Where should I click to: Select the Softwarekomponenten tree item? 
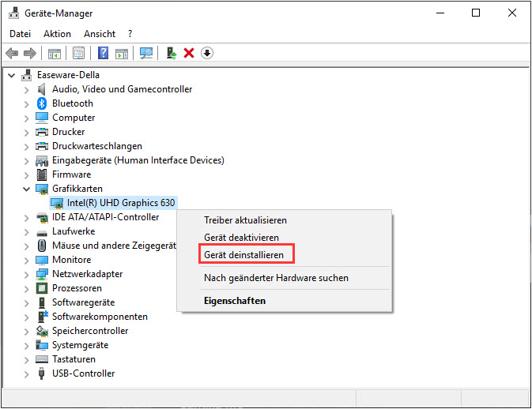[100, 317]
